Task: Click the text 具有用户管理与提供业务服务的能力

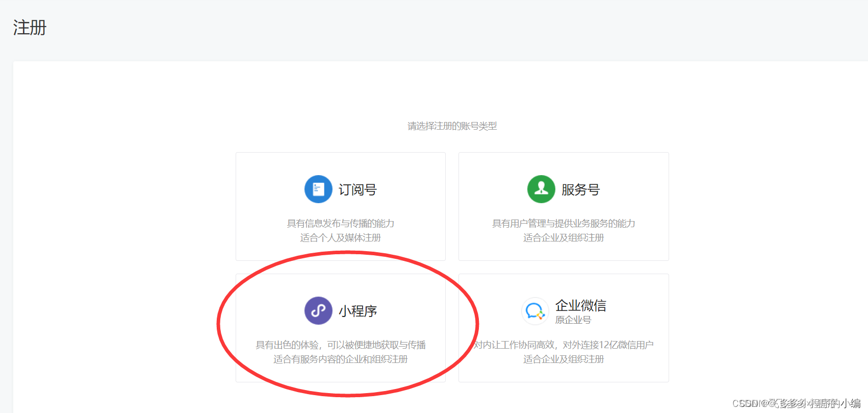Action: coord(564,224)
